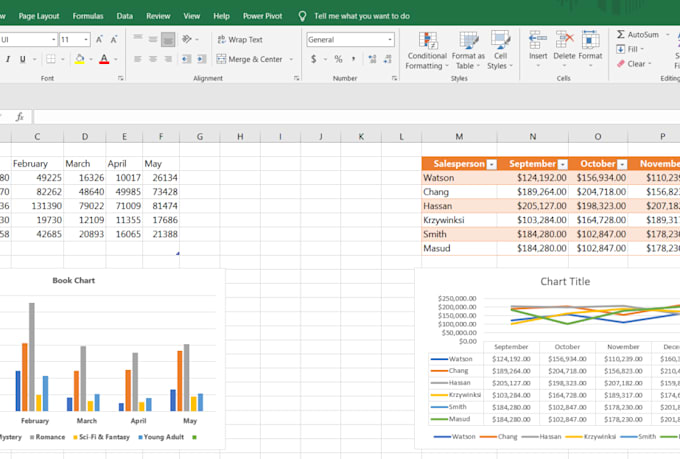Click the Increase Indent icon

tap(202, 59)
